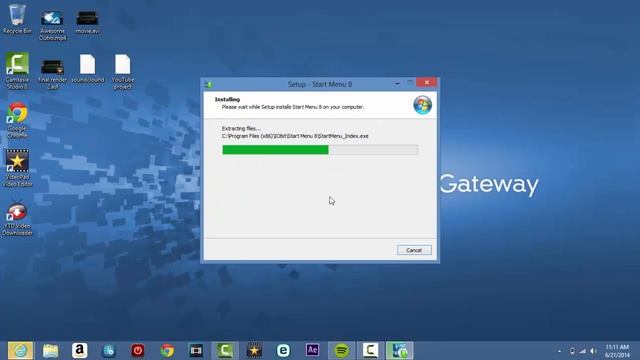Viewport: 640px width, 360px height.
Task: Select the YouTube project desktop file
Action: pyautogui.click(x=122, y=71)
